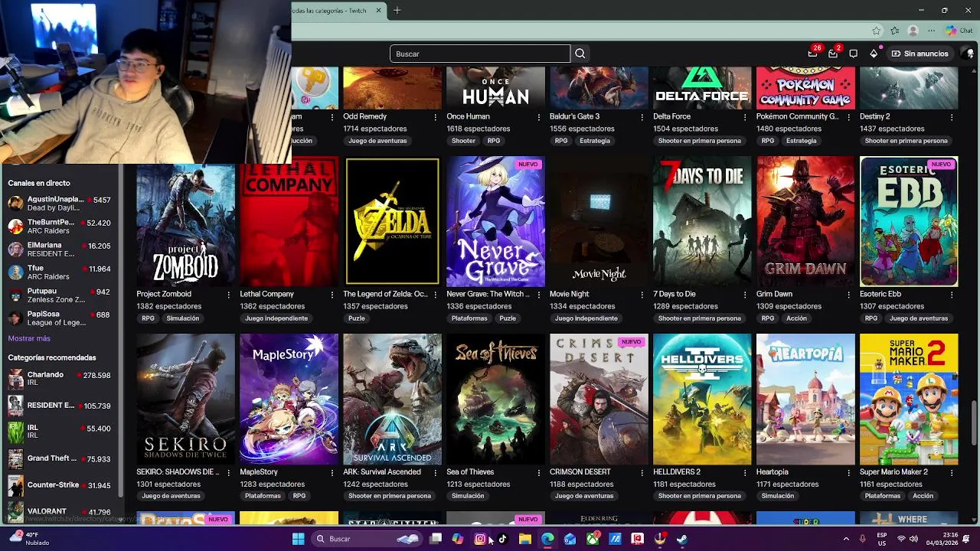The height and width of the screenshot is (551, 980).
Task: Show hidden system tray icons chevron
Action: 846,539
